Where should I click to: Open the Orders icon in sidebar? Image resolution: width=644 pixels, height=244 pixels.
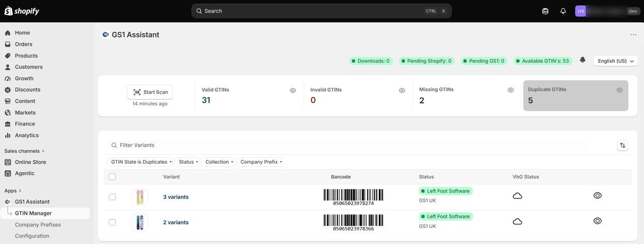tap(8, 44)
